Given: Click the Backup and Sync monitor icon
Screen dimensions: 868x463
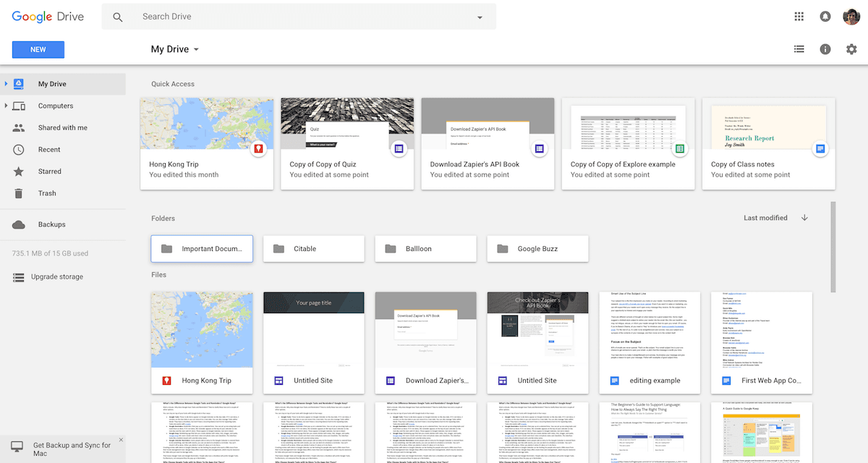Looking at the screenshot, I should pos(17,447).
